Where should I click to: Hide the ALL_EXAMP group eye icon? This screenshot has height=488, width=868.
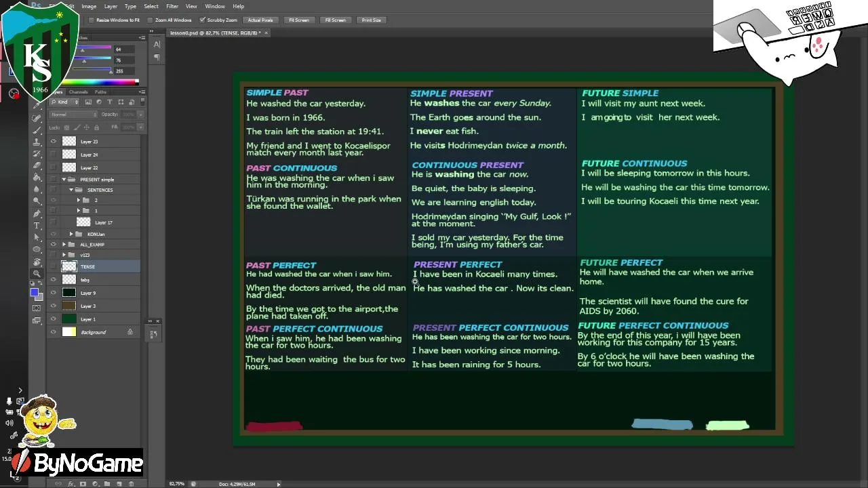coord(54,245)
